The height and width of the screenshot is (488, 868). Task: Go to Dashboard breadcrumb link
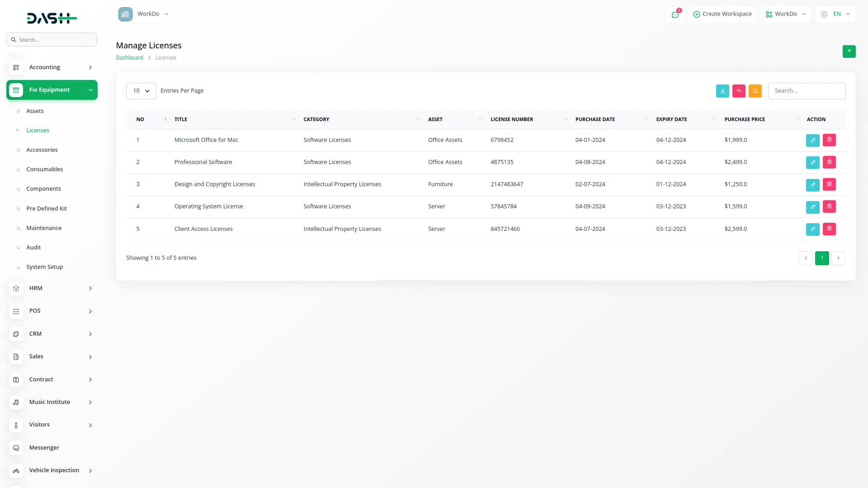coord(129,58)
